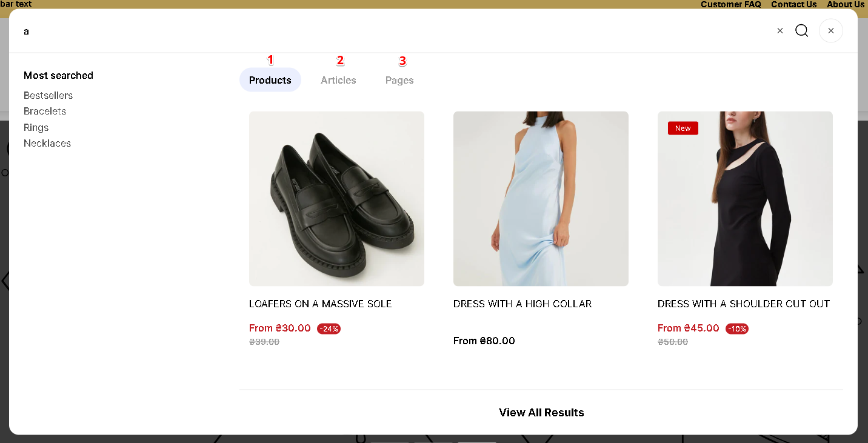
Task: Open the Customer FAQ link
Action: tap(730, 4)
